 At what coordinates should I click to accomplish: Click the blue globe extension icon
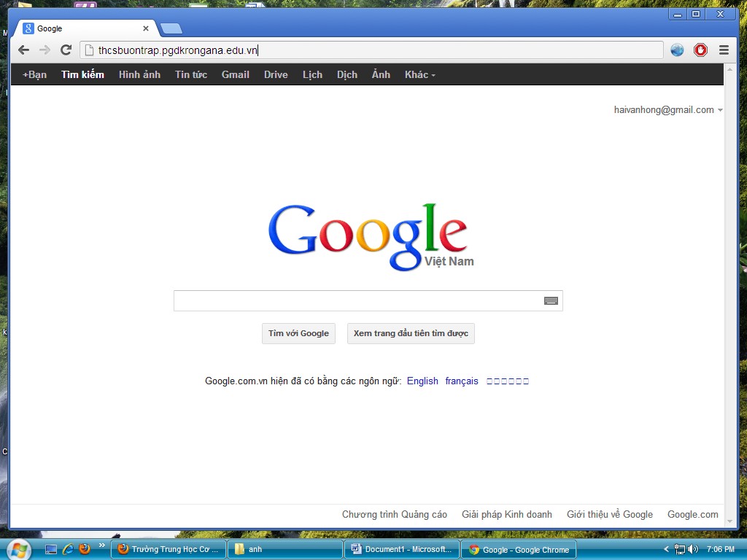[677, 50]
